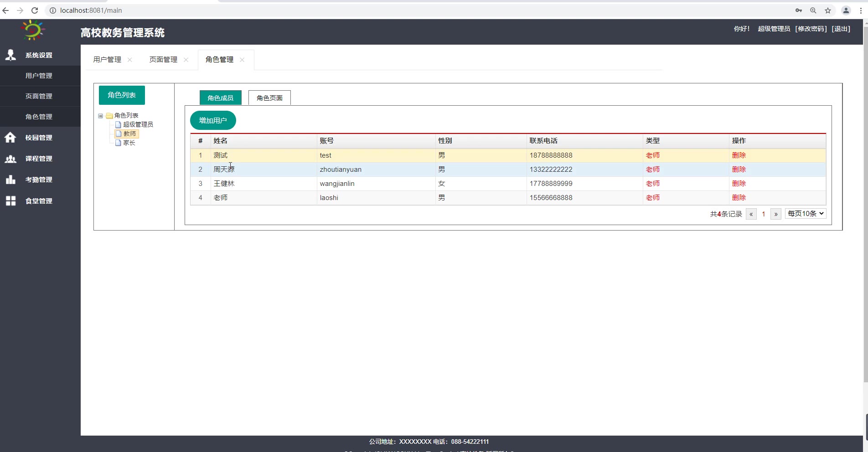This screenshot has height=452, width=868.
Task: Click the 食堂管理 grid icon
Action: 10,201
